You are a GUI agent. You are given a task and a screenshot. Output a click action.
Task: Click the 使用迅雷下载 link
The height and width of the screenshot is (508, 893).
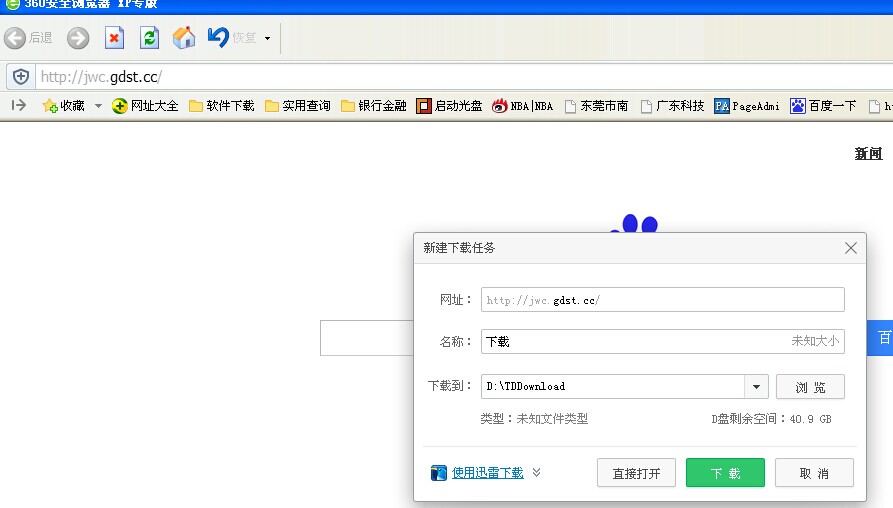click(x=487, y=473)
